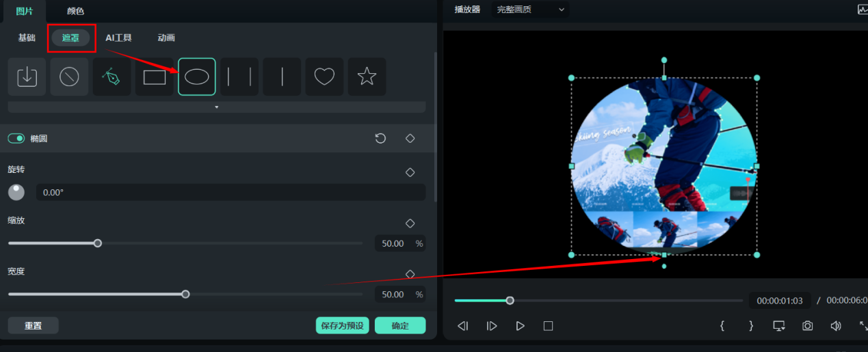868x352 pixels.
Task: Toggle the 缩放 keyframe diamond
Action: point(410,224)
